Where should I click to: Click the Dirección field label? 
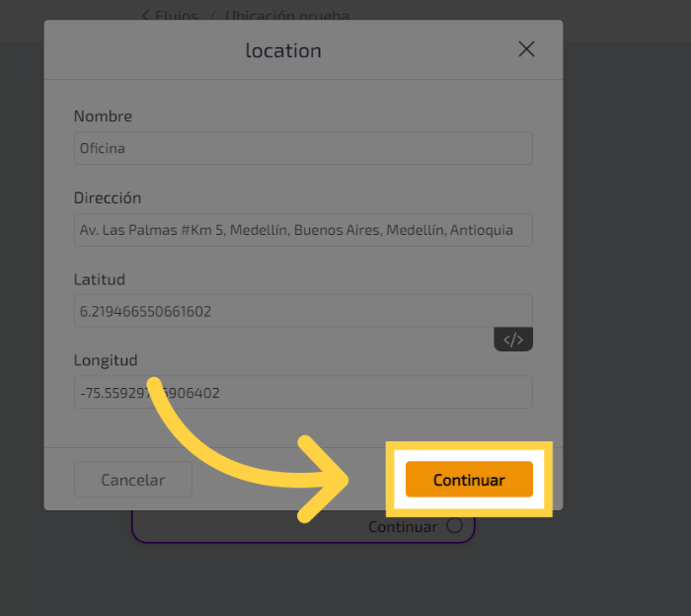click(x=108, y=197)
